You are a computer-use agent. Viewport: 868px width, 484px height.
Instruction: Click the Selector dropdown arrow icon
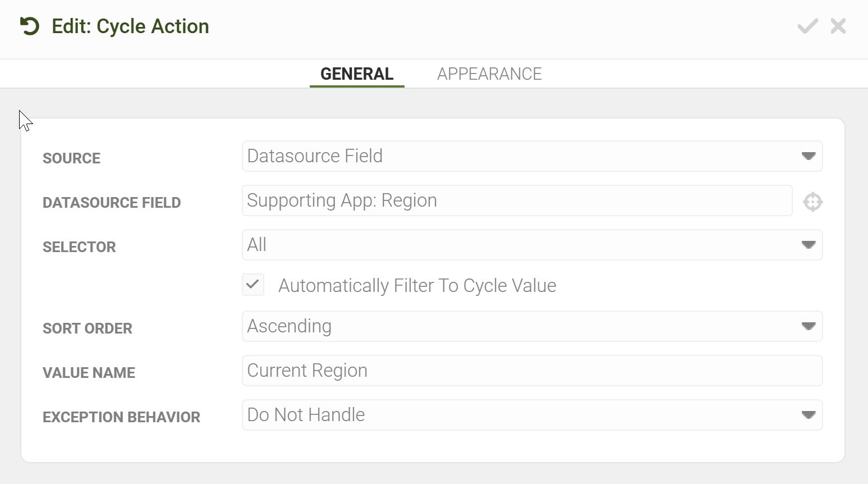tap(809, 245)
